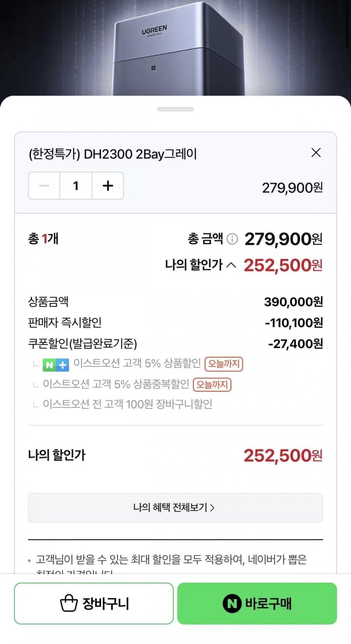The image size is (351, 644).
Task: Tap the 상품중복할인 오늘까지 tag
Action: (212, 385)
